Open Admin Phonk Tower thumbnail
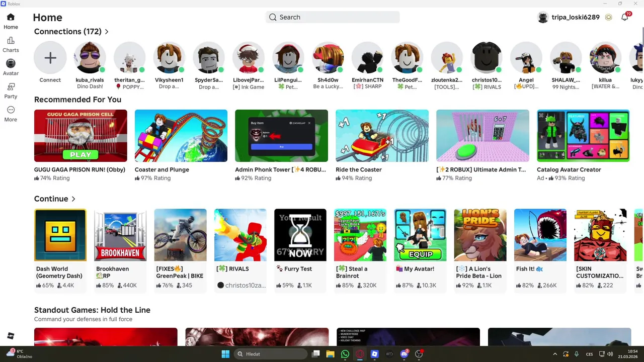 [281, 136]
